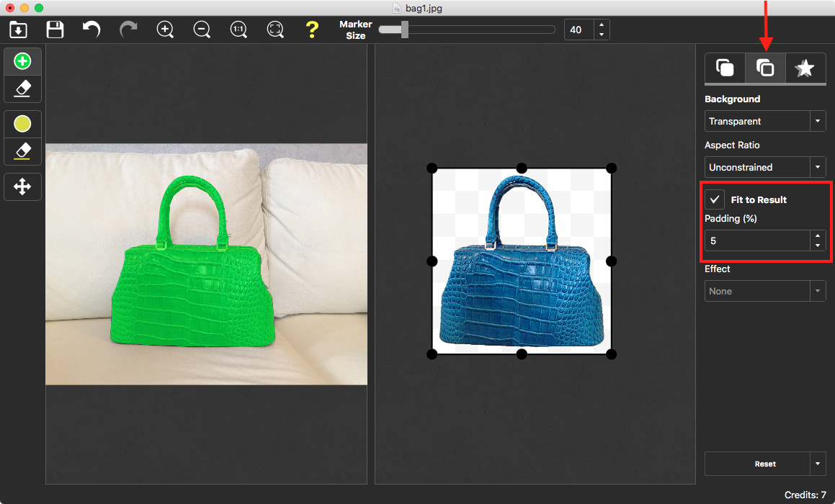Open help with yellow question mark
Viewport: 835px width, 504px height.
pos(311,30)
